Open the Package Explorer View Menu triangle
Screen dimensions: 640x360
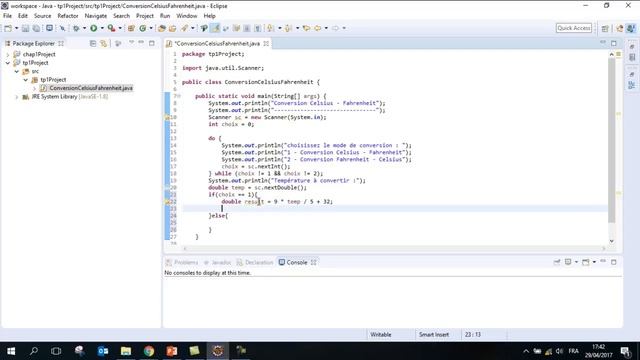131,42
